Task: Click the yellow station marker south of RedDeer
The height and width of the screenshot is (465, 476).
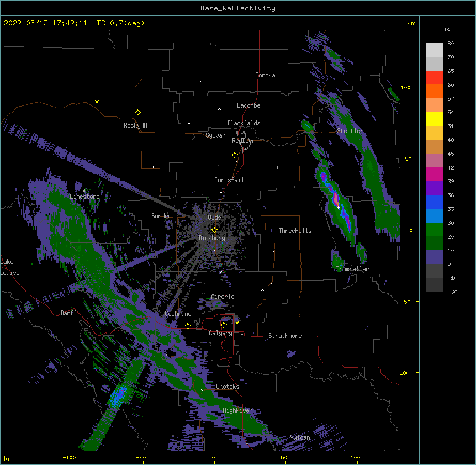Action: 235,155
